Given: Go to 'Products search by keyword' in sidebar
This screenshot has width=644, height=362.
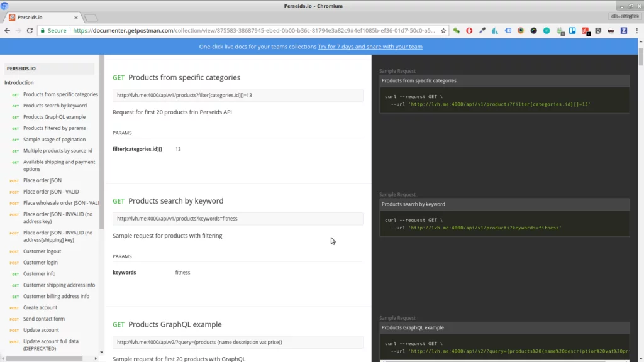Looking at the screenshot, I should pyautogui.click(x=55, y=106).
